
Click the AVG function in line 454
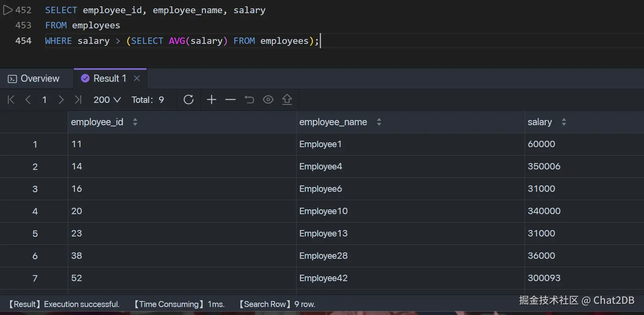(x=177, y=41)
